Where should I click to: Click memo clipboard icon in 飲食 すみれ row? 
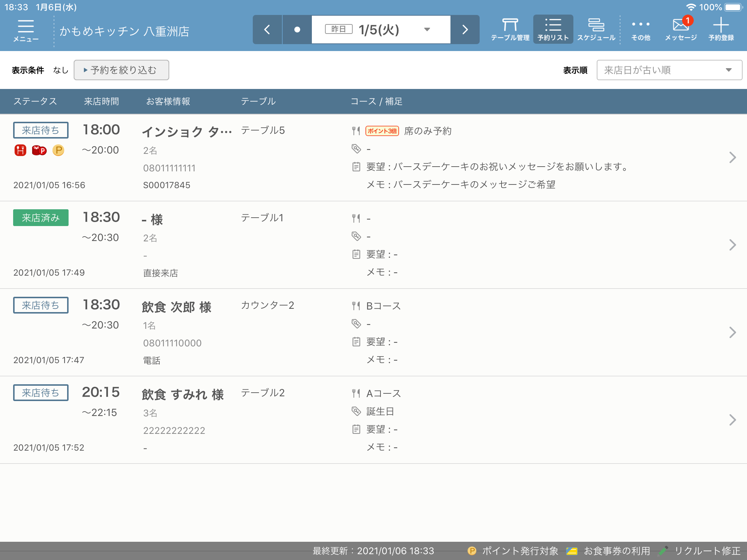click(x=356, y=429)
